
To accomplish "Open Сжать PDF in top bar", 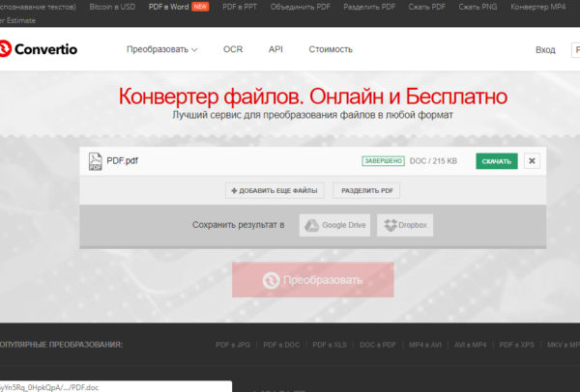I will (427, 7).
